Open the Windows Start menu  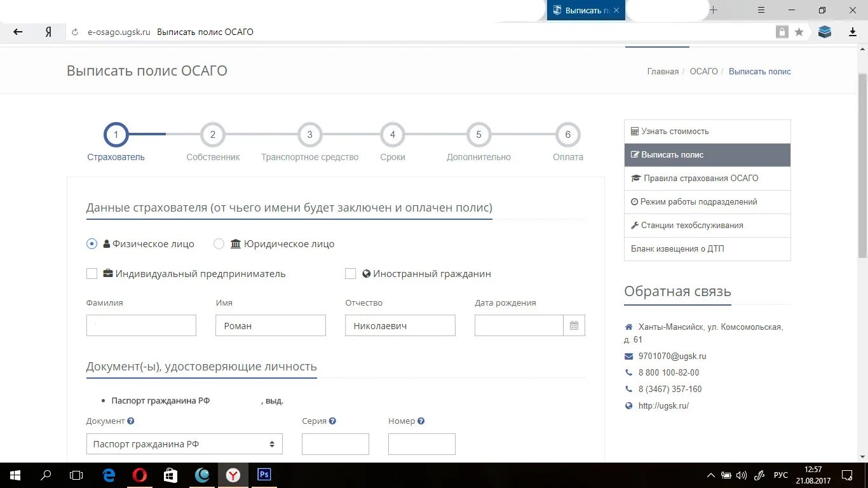[x=15, y=475]
